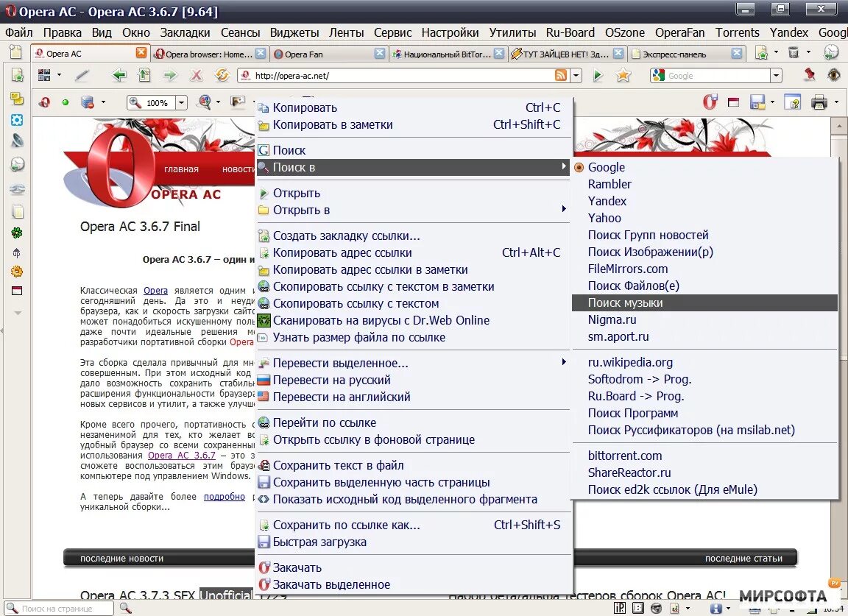The width and height of the screenshot is (848, 616).
Task: Expand dropdown beside the database icon
Action: 103,102
